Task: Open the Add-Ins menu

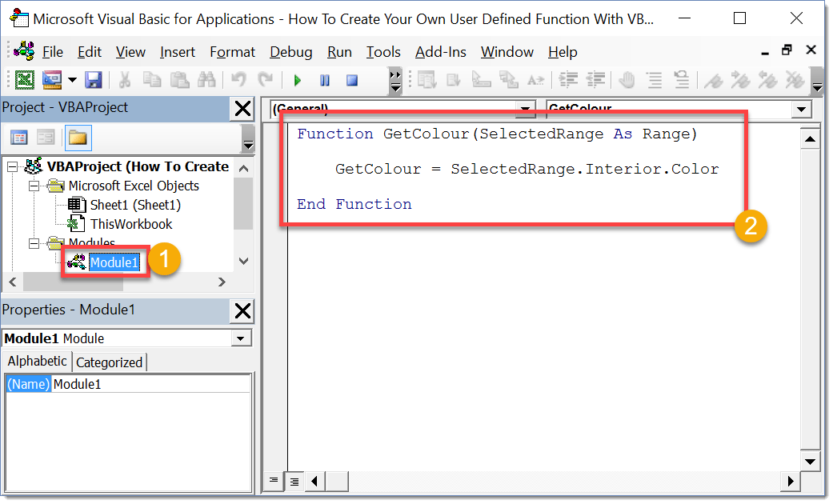Action: click(440, 52)
